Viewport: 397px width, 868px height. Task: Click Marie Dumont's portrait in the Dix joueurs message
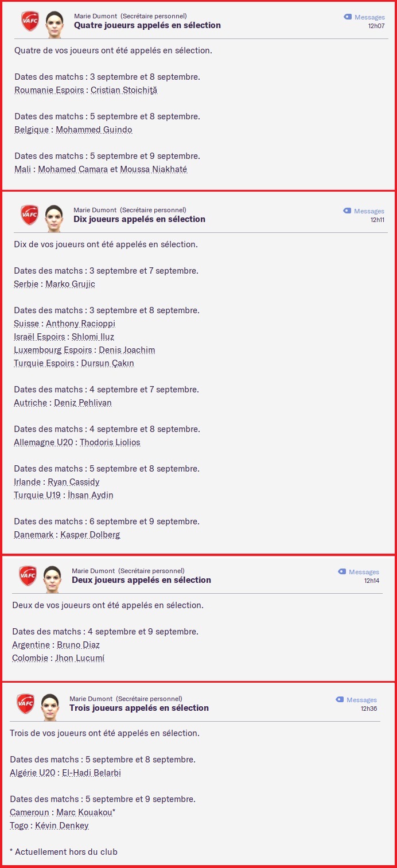click(54, 219)
